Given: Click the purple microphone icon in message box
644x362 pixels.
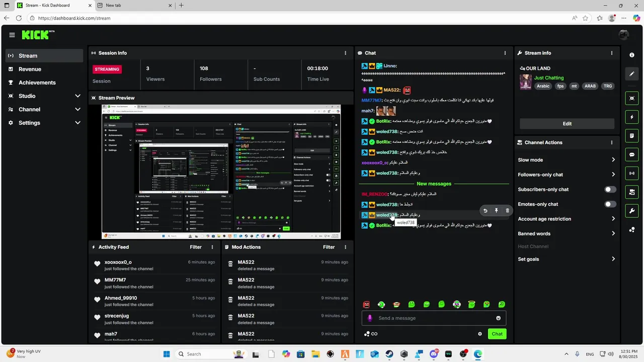Looking at the screenshot, I should pyautogui.click(x=370, y=318).
